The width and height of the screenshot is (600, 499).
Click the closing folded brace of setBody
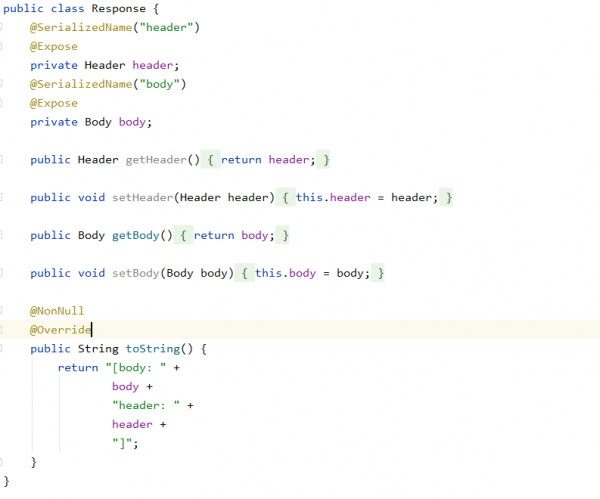click(378, 273)
